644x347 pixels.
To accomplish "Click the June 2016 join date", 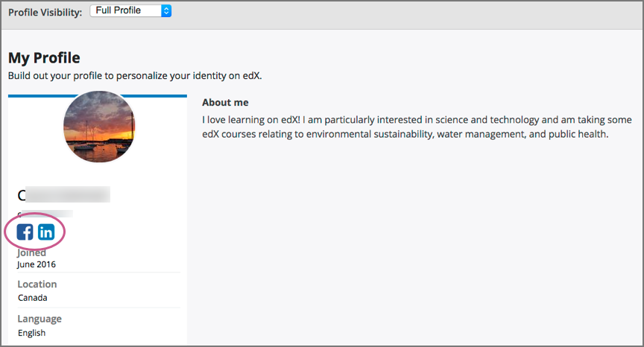I will (37, 264).
